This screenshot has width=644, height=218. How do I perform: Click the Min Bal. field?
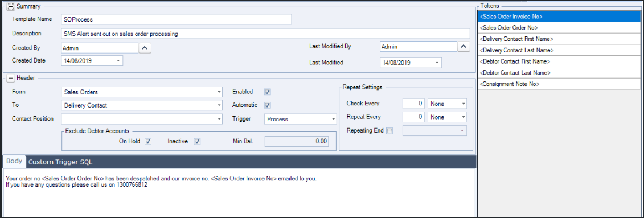tap(297, 142)
